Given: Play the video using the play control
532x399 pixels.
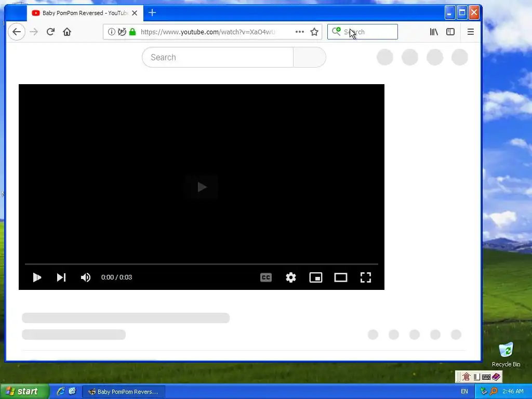Looking at the screenshot, I should 37,277.
